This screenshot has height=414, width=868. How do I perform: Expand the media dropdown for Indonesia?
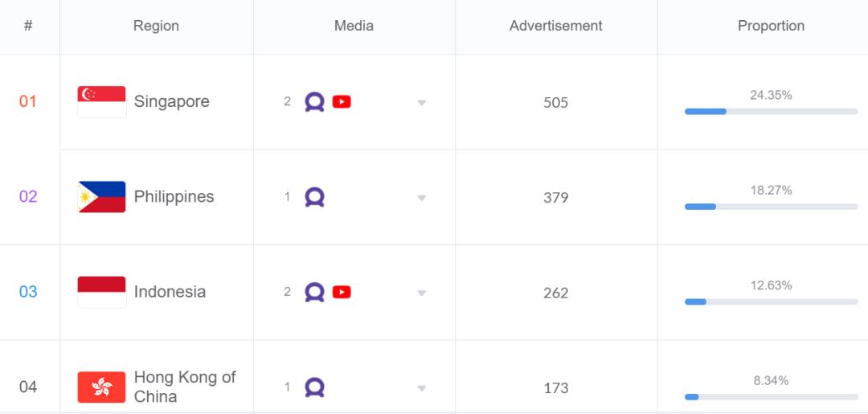[422, 293]
